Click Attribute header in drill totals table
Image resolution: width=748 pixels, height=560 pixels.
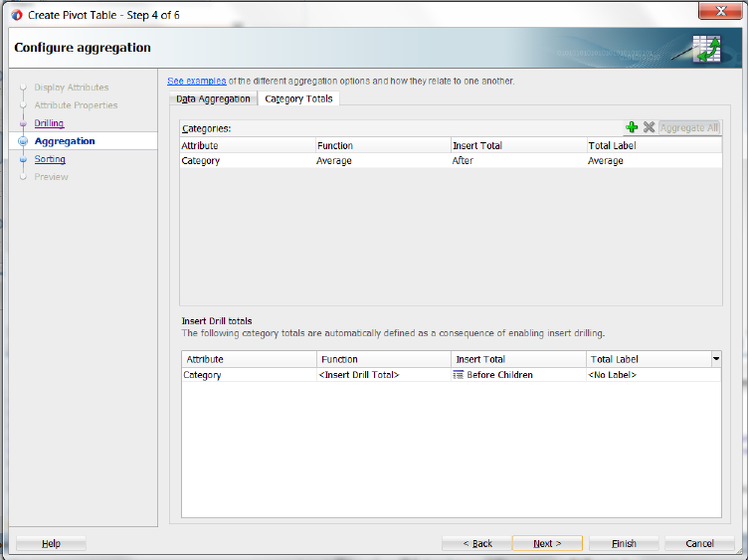click(x=249, y=359)
